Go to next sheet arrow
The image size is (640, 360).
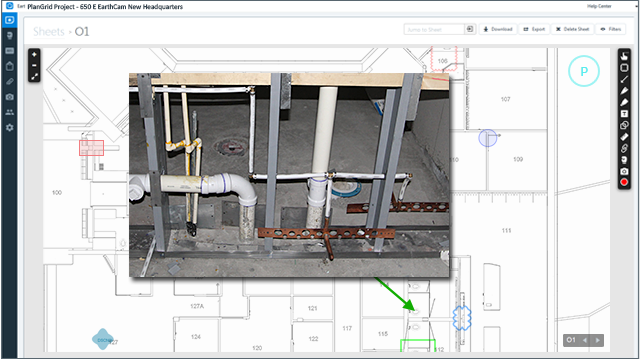(x=598, y=340)
